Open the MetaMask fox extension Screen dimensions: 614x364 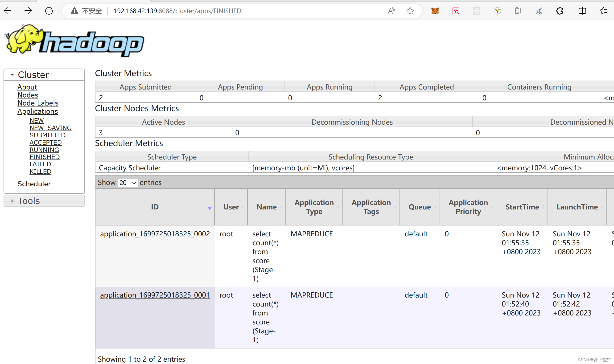[435, 11]
